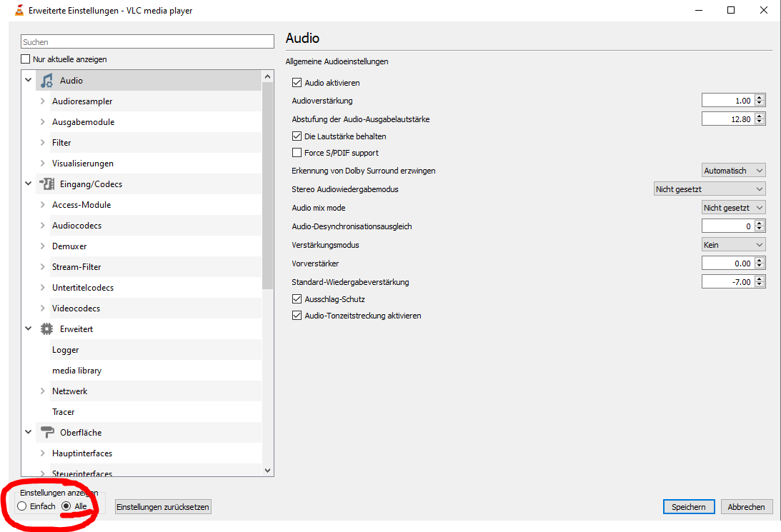Click the Eingang/Codecs category icon
781x532 pixels.
pos(47,184)
